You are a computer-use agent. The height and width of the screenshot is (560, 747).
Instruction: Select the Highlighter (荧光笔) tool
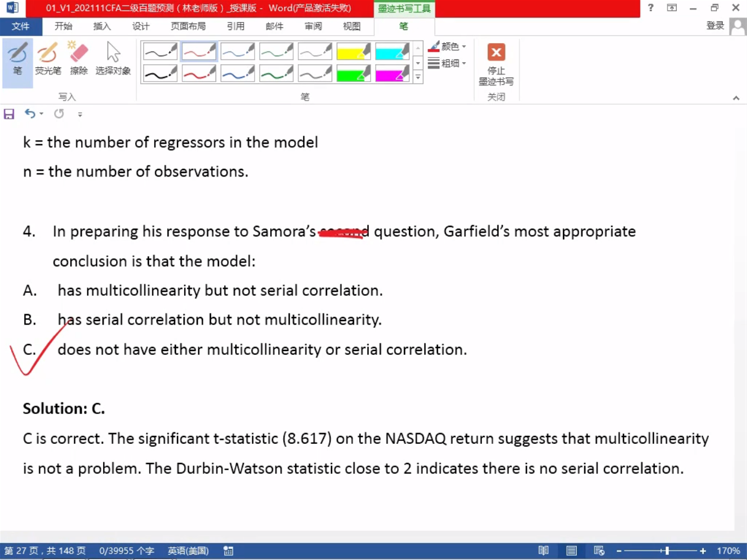[x=48, y=58]
